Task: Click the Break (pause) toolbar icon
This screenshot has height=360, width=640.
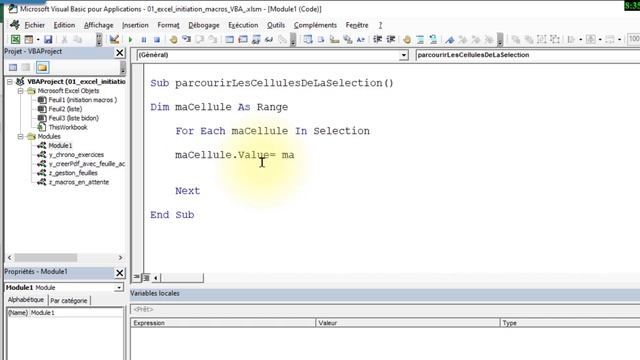Action: 144,40
